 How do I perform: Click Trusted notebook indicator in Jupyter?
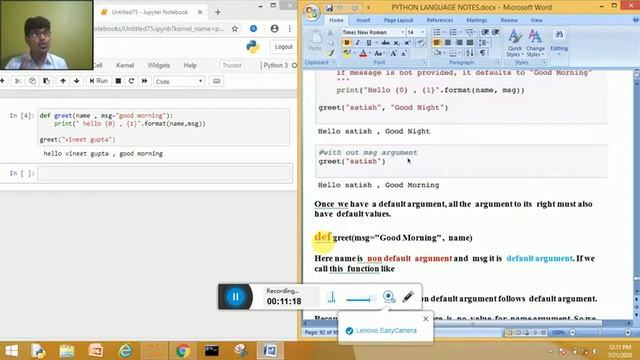(232, 65)
